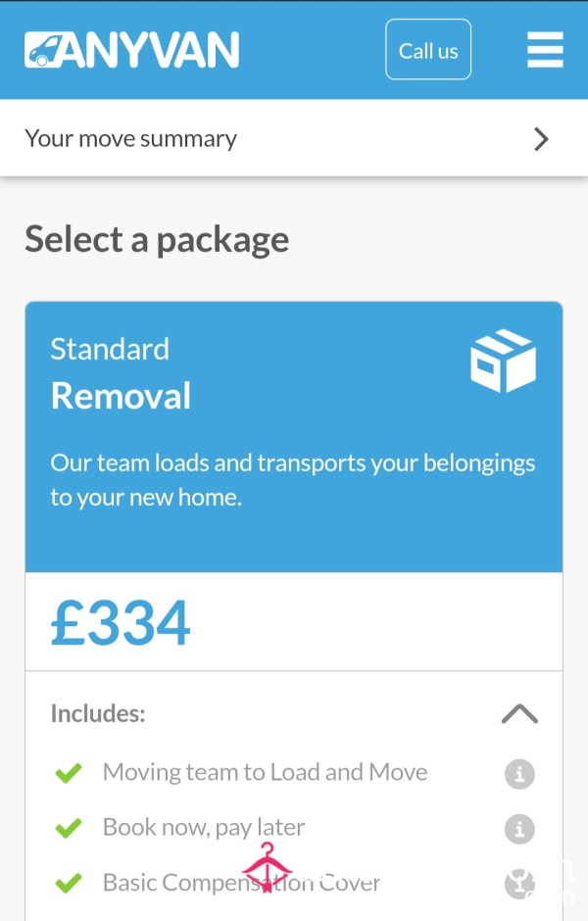The height and width of the screenshot is (921, 588).
Task: Click the pink hanger icon
Action: 267,867
